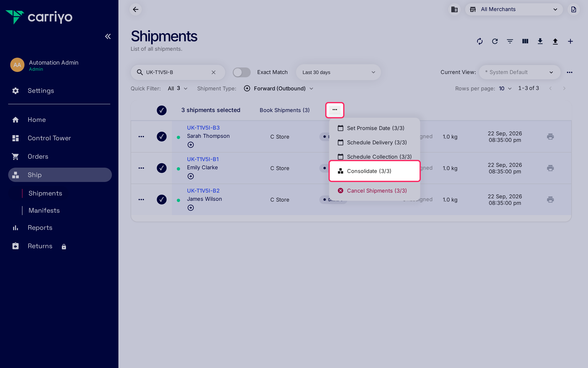The width and height of the screenshot is (588, 368).
Task: Select Schedule Collection (3/3)
Action: point(374,156)
